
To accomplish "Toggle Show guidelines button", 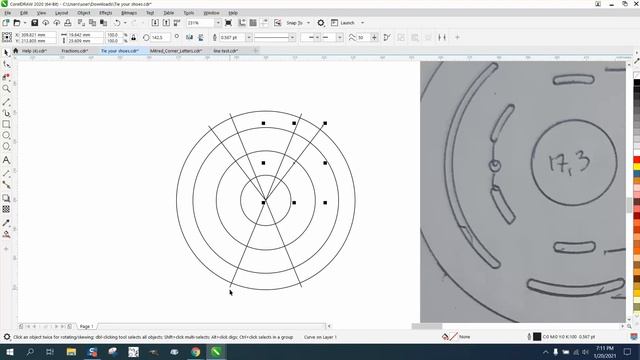I will pos(264,23).
